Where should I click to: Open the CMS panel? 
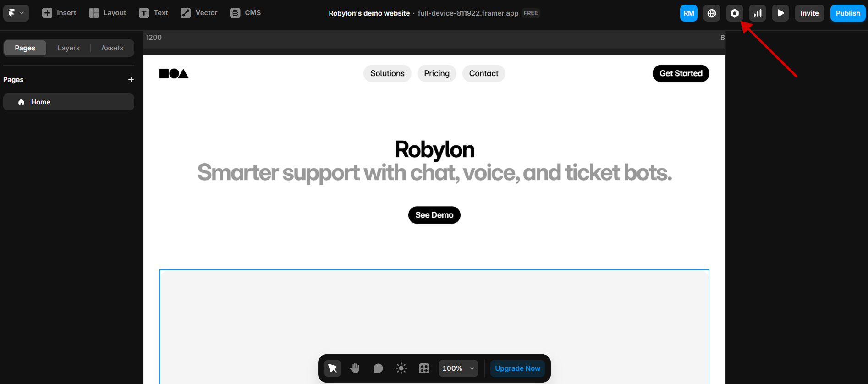pyautogui.click(x=246, y=13)
